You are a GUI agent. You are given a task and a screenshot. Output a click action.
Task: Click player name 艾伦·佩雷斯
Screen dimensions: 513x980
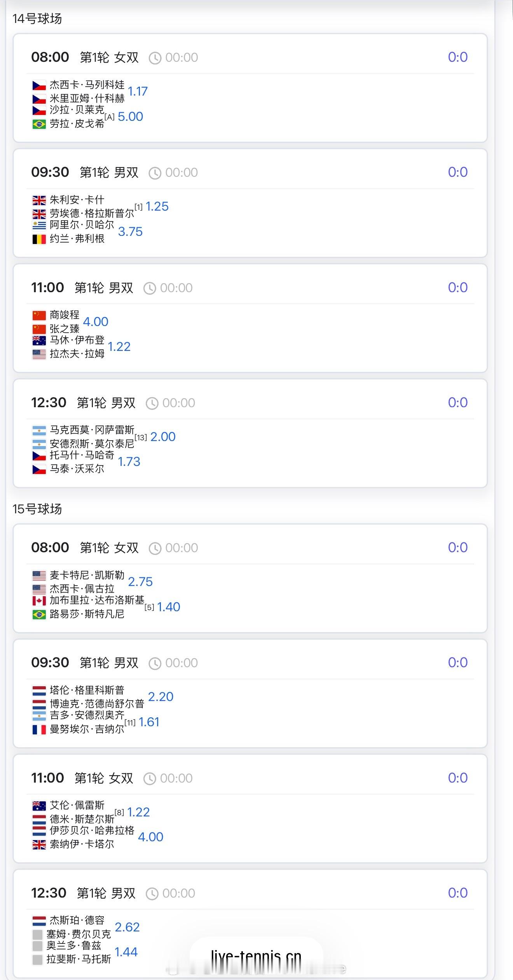(x=77, y=805)
